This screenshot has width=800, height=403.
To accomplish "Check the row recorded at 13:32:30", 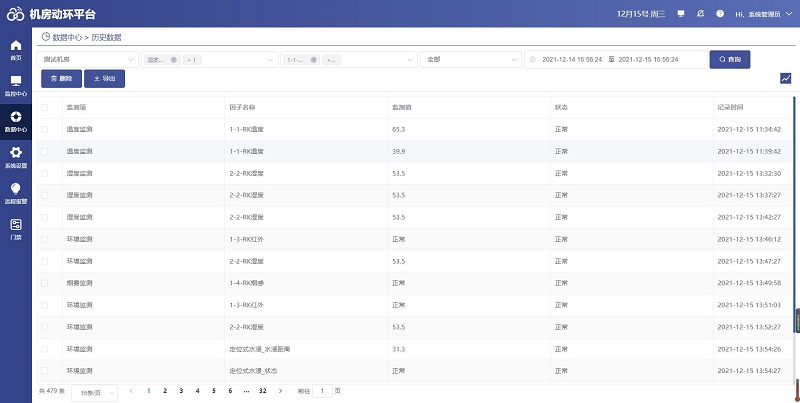I will 44,173.
